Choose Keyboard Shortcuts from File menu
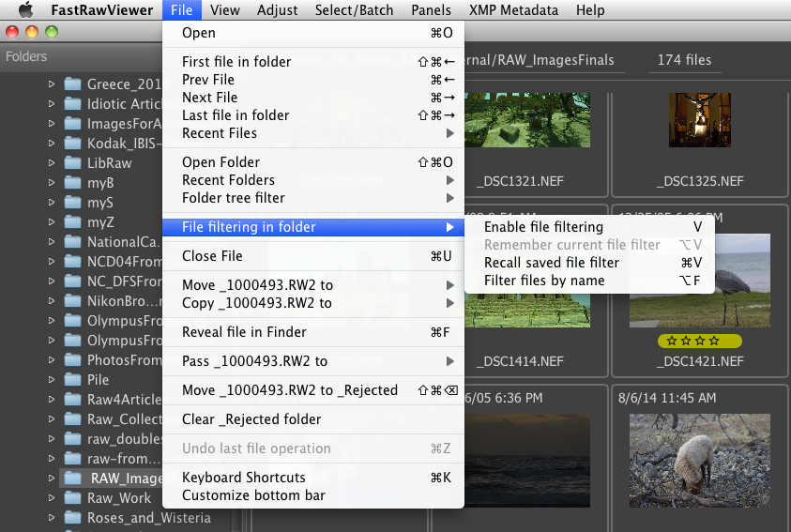Image resolution: width=791 pixels, height=532 pixels. [x=243, y=478]
